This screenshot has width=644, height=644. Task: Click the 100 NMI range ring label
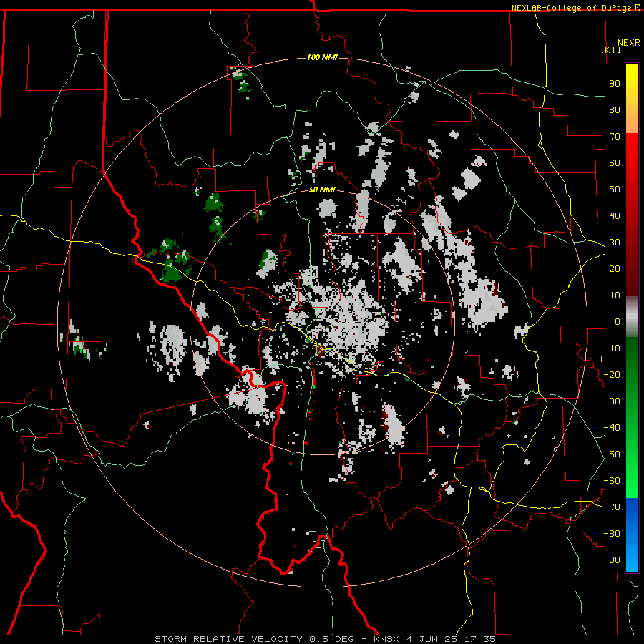coord(322,57)
